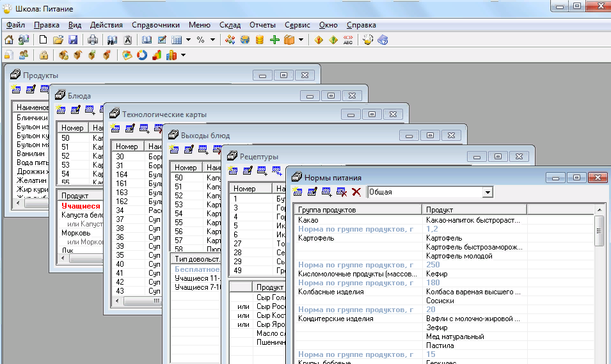Click the Home icon in main toolbar
Screen dimensions: 611x364
click(x=10, y=40)
